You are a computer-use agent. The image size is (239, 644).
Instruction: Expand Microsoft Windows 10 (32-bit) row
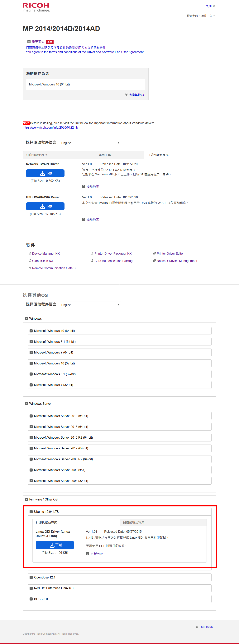119,363
